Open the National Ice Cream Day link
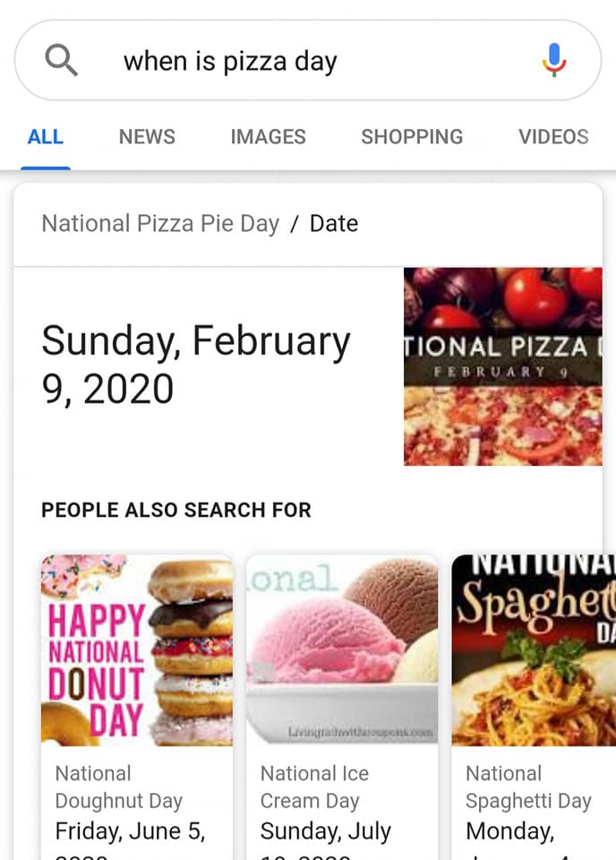Viewport: 616px width, 860px height. point(314,787)
